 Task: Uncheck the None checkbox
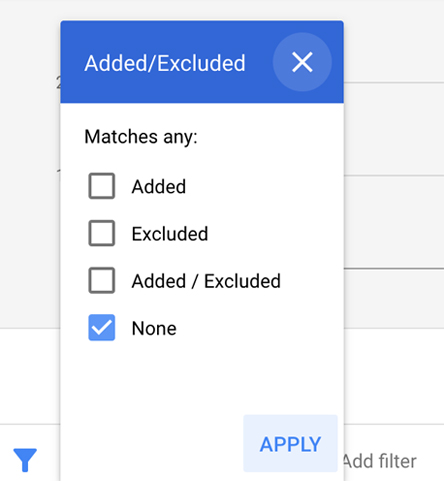point(102,328)
